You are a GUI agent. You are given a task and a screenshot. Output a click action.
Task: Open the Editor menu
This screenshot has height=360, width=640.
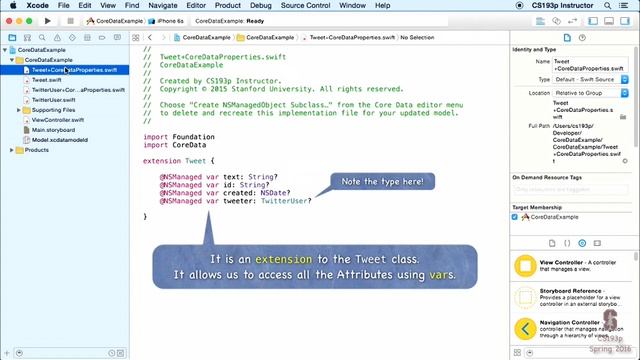coord(196,5)
